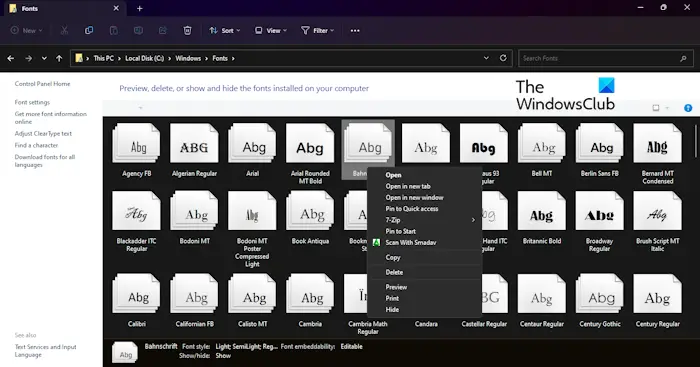This screenshot has width=700, height=367.
Task: Expand recent locations chevron
Action: [x=44, y=58]
